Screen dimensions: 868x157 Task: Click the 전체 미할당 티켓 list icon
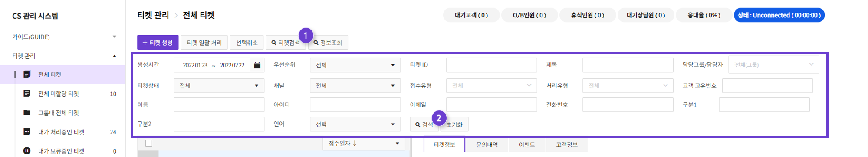click(27, 94)
